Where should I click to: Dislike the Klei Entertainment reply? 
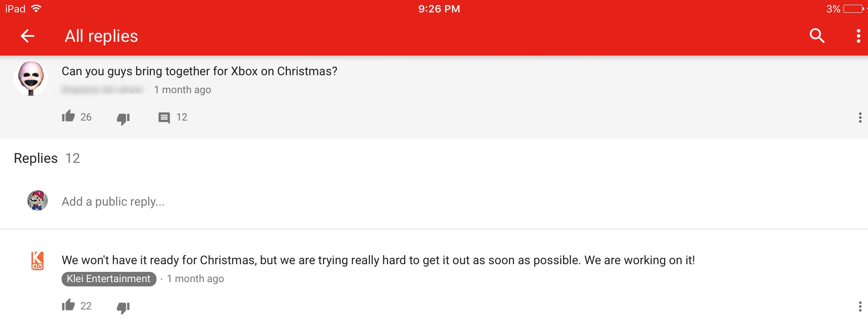coord(123,307)
